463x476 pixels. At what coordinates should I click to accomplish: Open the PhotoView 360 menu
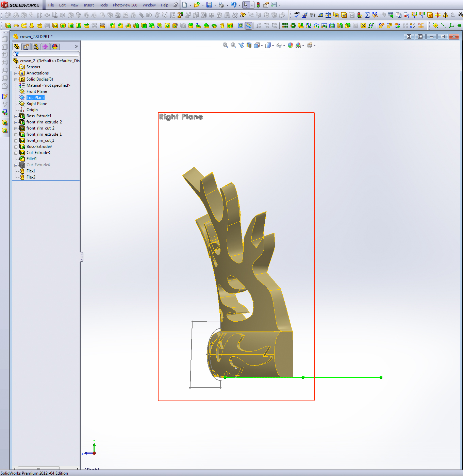(x=125, y=5)
